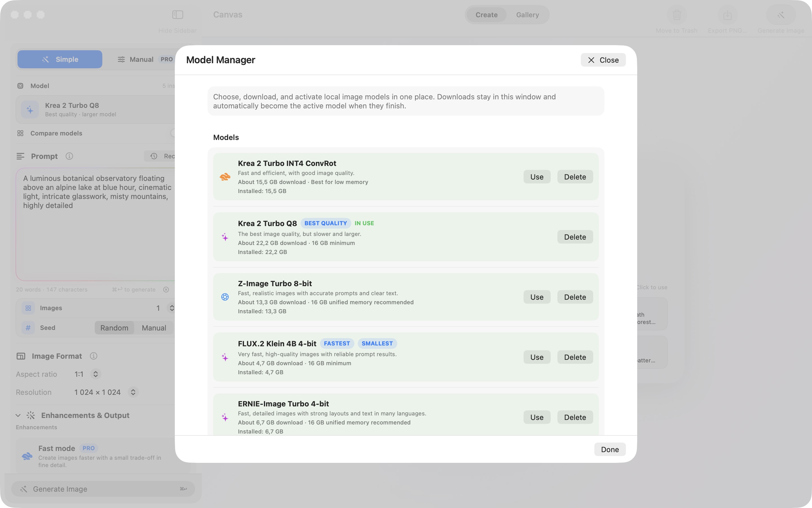Click the chip icon next to Model
The width and height of the screenshot is (812, 508).
[x=20, y=86]
